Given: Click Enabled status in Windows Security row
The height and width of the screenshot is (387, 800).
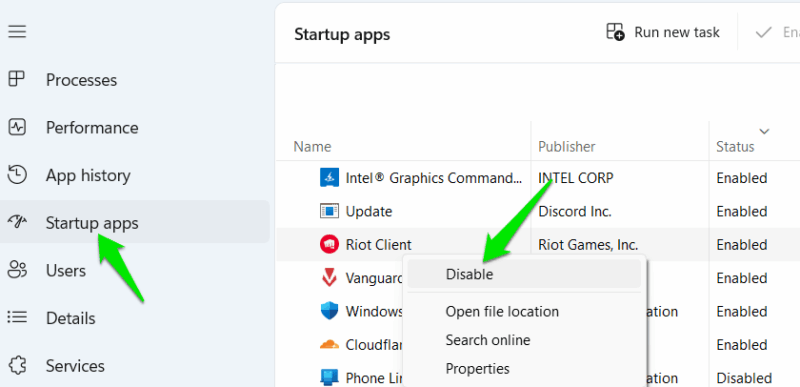Looking at the screenshot, I should (742, 311).
